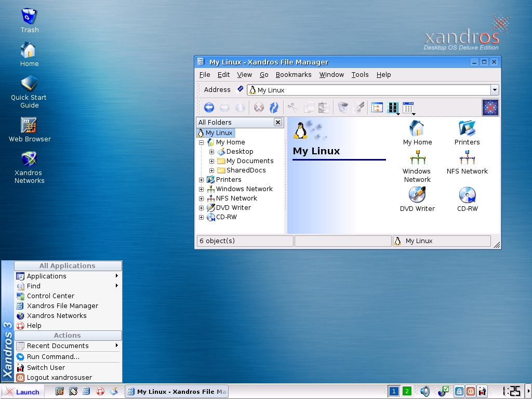This screenshot has height=399, width=532.
Task: Close the All Folders side panel
Action: pos(278,122)
